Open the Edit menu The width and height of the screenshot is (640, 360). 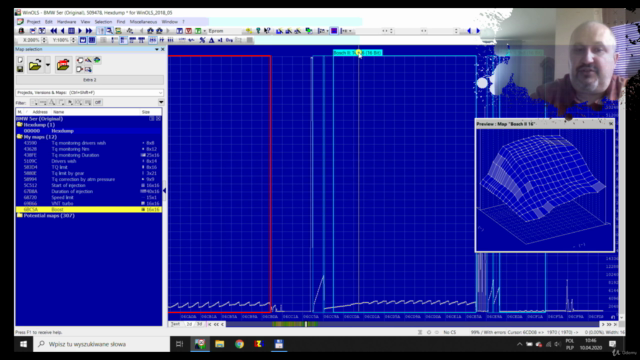49,22
